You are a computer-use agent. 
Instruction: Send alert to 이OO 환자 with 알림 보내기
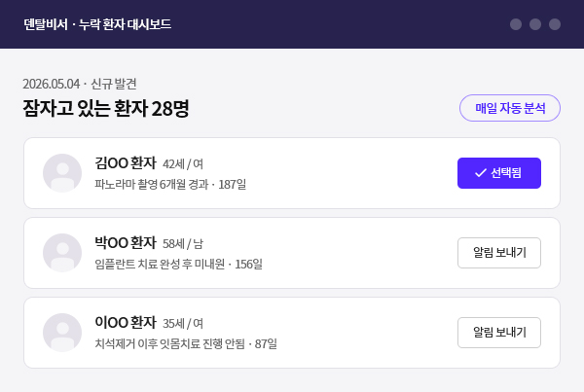pyautogui.click(x=499, y=333)
